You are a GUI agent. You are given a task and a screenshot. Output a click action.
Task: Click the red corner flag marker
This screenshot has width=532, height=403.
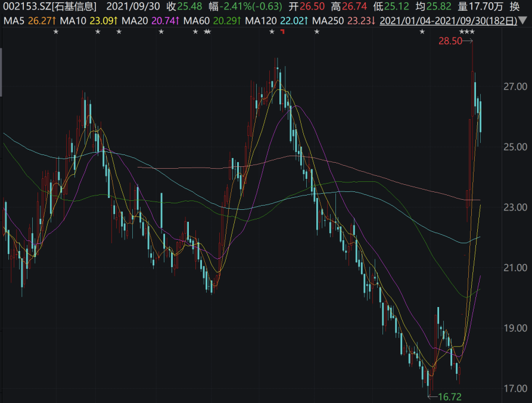pyautogui.click(x=282, y=32)
